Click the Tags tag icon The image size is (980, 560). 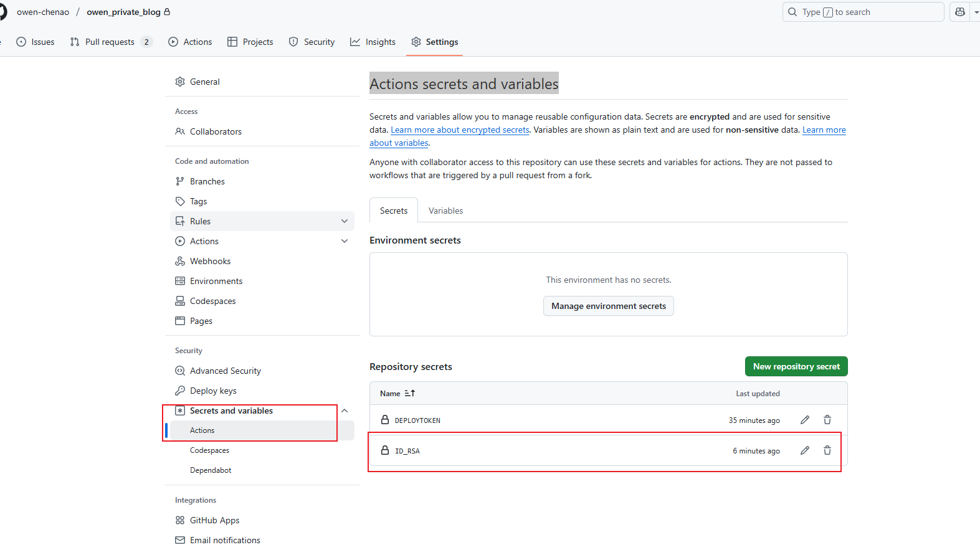tap(180, 201)
